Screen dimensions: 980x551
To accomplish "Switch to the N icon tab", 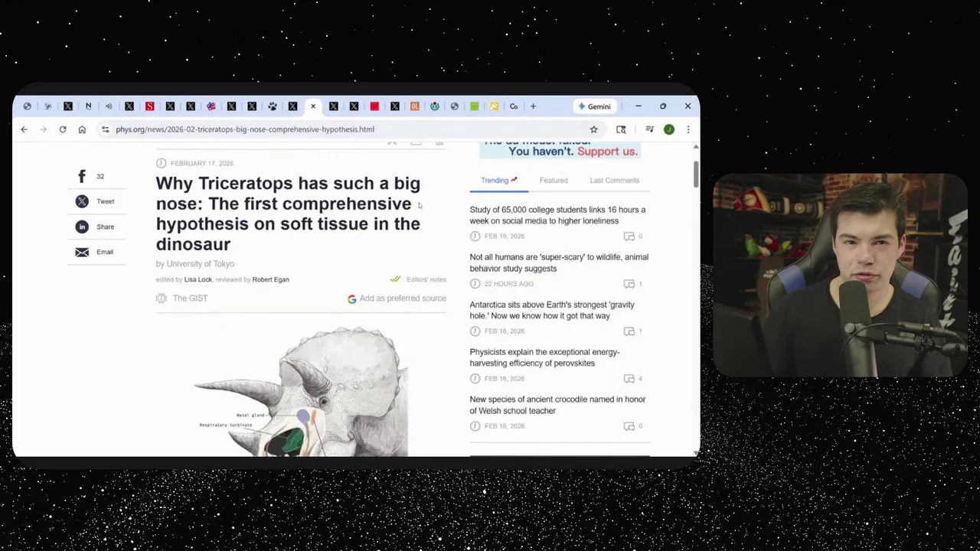I will click(x=88, y=106).
